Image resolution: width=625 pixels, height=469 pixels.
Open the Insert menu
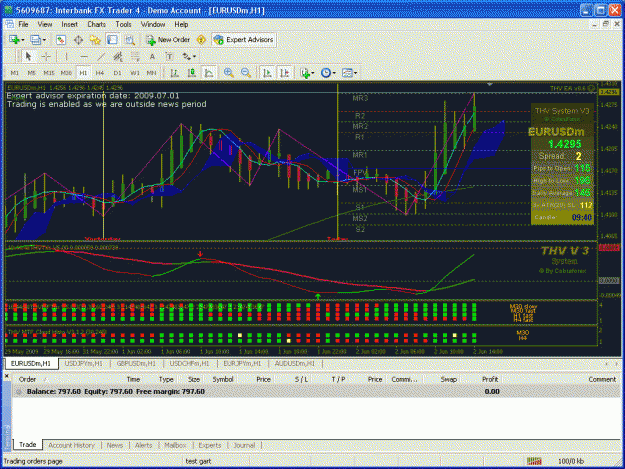pos(69,25)
